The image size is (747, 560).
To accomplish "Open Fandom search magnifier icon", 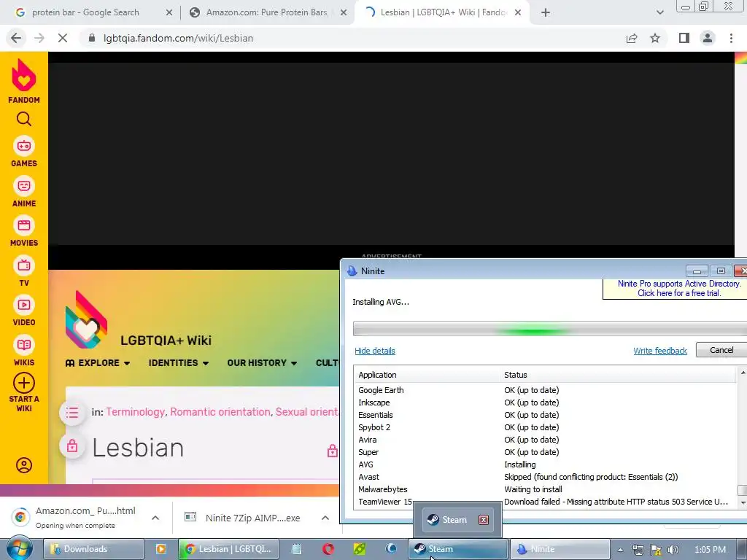I will pyautogui.click(x=24, y=119).
